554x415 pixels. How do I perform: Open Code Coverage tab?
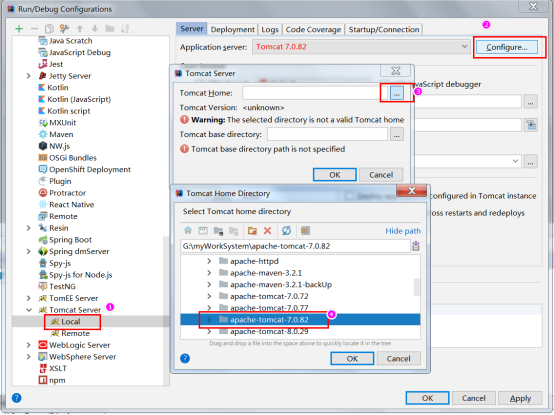[313, 30]
